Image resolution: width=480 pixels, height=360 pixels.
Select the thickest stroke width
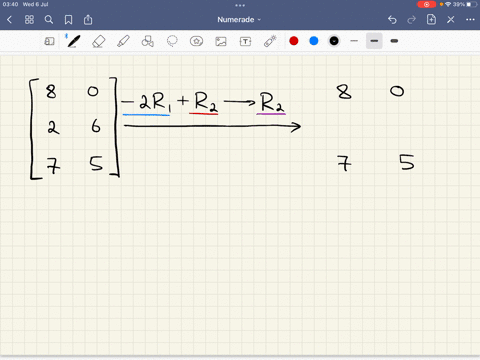click(x=394, y=41)
